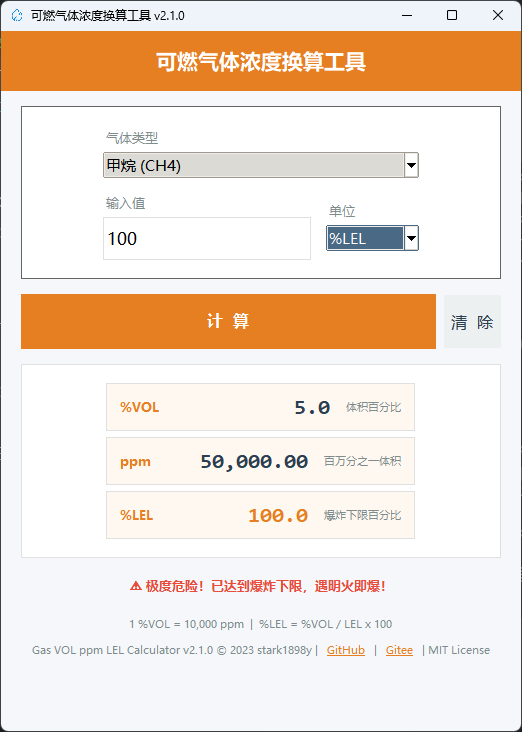Click the MIT License text
The image size is (522, 732).
[x=459, y=650]
